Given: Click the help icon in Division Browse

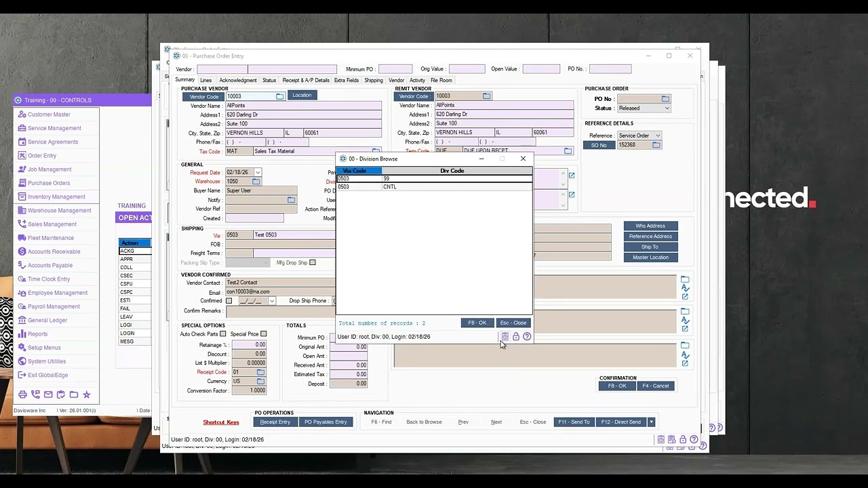Looking at the screenshot, I should pos(527,337).
